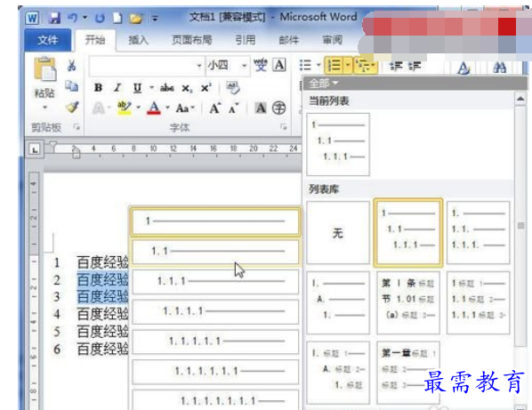Choose 第 I 条 标题 list style
This screenshot has width=532, height=410.
click(407, 302)
